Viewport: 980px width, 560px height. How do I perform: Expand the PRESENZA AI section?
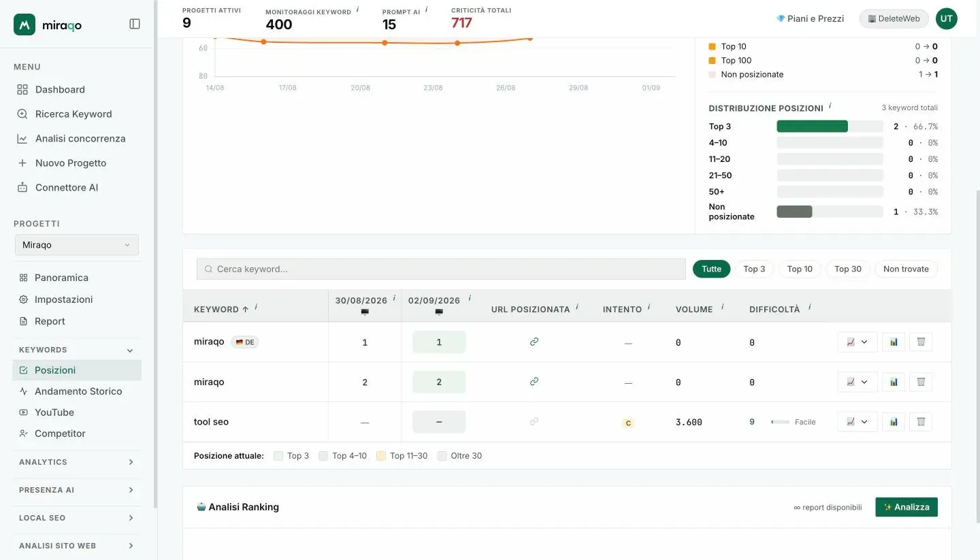pyautogui.click(x=77, y=490)
